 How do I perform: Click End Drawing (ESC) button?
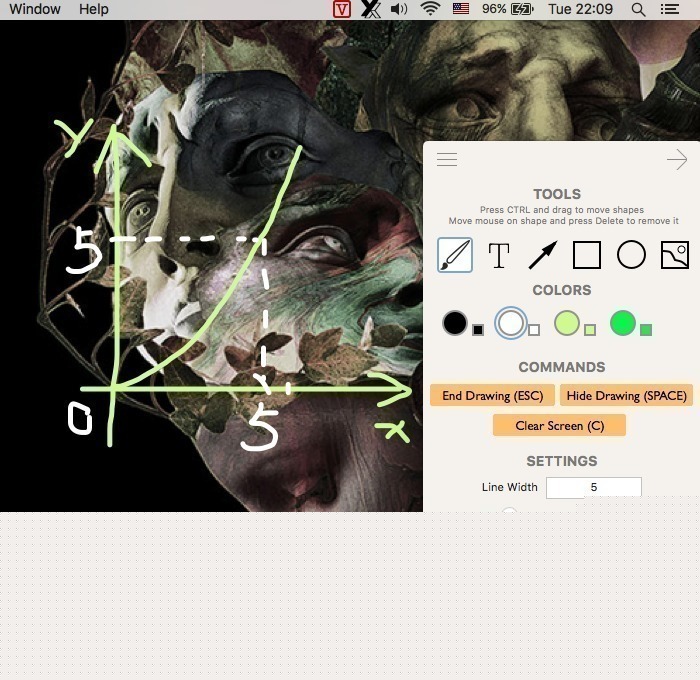coord(492,396)
